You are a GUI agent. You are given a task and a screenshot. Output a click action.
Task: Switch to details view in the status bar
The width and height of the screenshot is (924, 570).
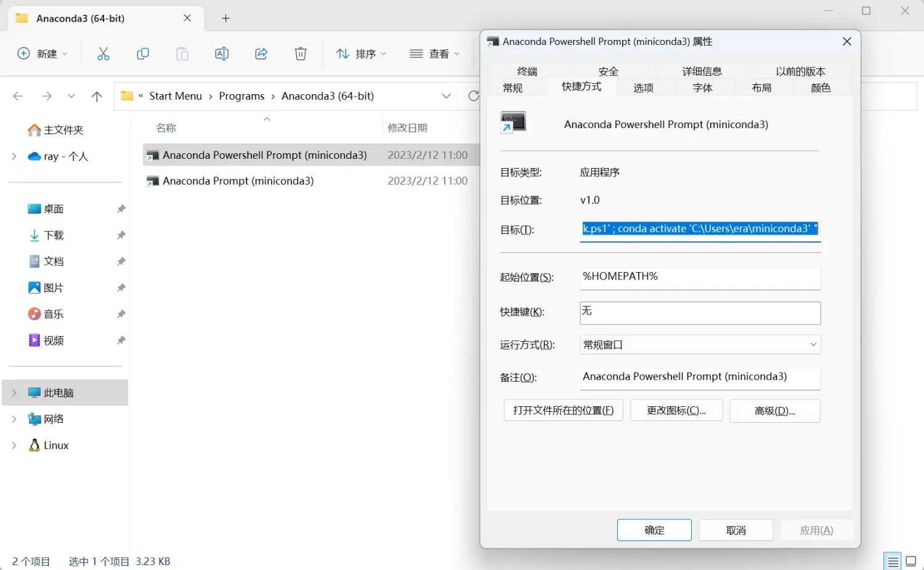tap(892, 561)
